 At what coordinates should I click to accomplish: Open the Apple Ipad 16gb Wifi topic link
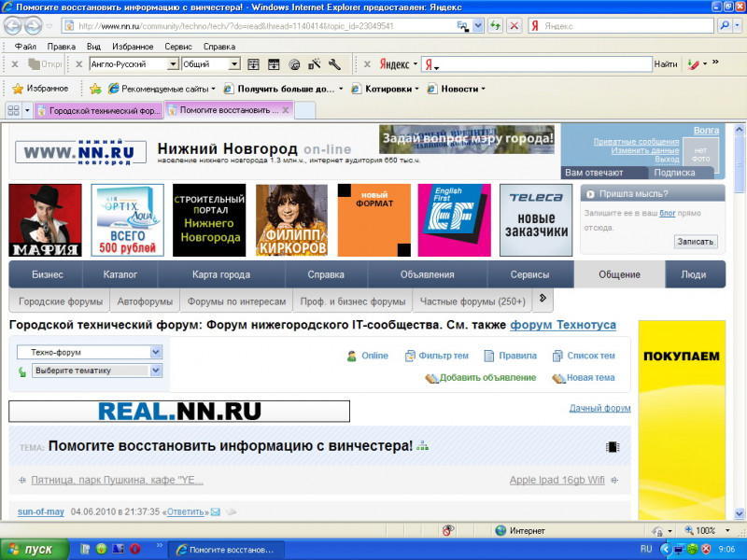(557, 480)
